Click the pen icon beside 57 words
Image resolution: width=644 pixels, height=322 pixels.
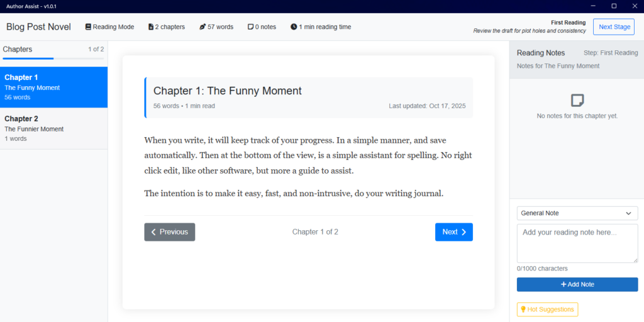203,27
